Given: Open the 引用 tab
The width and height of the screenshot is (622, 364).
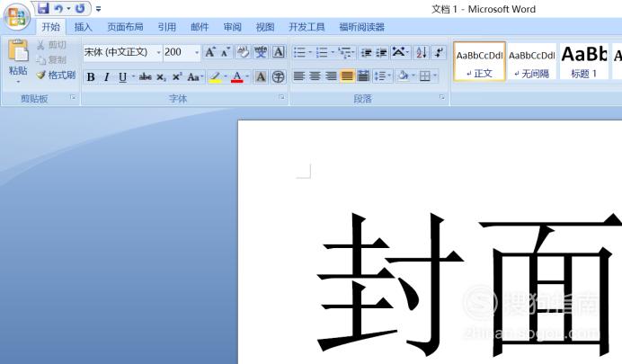Looking at the screenshot, I should coord(166,27).
